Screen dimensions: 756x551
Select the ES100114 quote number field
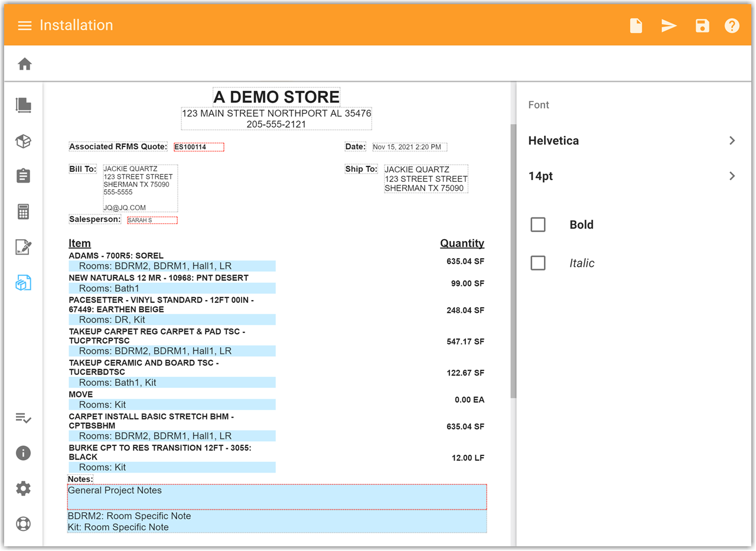coord(198,147)
